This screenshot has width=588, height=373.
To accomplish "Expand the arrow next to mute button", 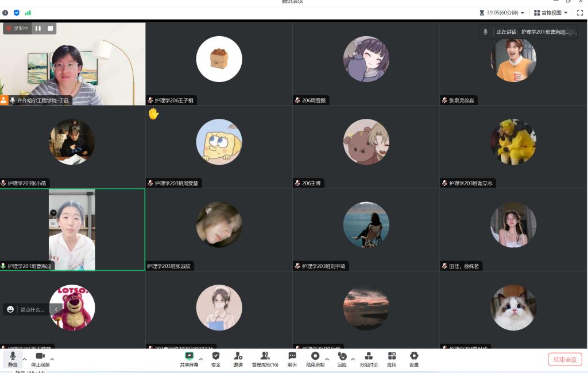I will (x=25, y=359).
